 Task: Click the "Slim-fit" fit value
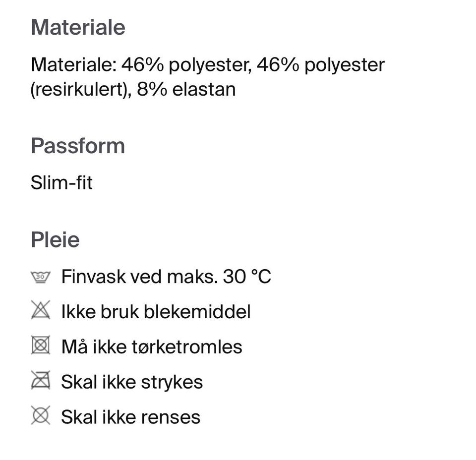pos(61,183)
